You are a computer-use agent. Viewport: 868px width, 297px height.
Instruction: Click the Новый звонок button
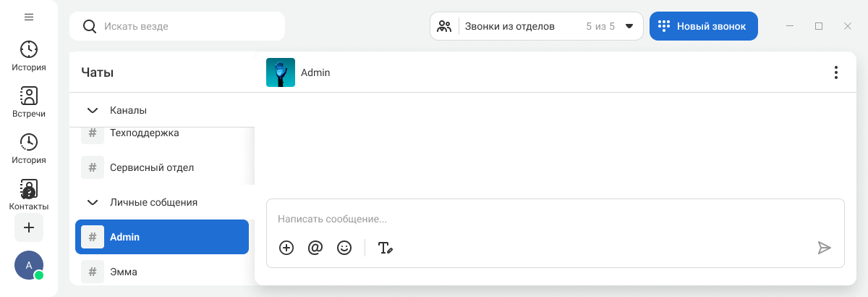703,26
